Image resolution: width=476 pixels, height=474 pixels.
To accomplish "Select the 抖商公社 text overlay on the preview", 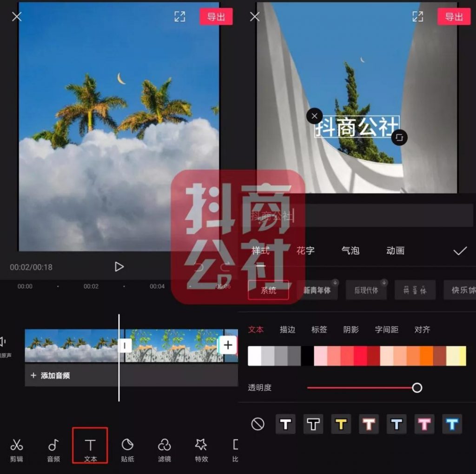I will tap(357, 127).
